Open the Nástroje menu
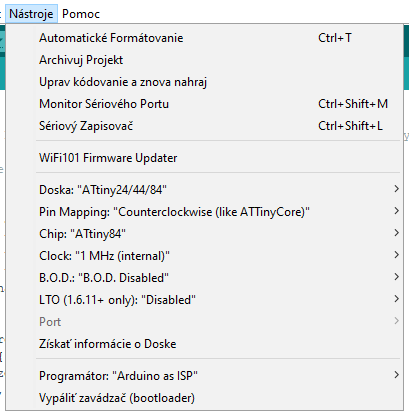The width and height of the screenshot is (409, 413). pyautogui.click(x=31, y=14)
